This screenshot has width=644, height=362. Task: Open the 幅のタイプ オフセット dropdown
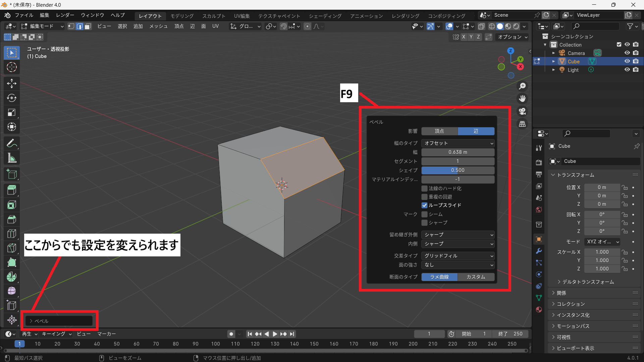click(x=458, y=143)
